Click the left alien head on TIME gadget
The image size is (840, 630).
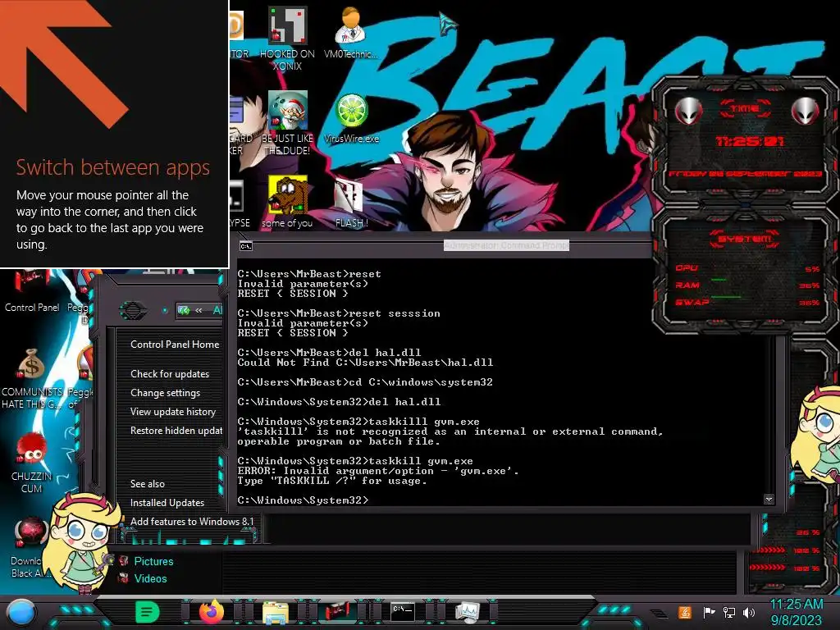[x=688, y=111]
